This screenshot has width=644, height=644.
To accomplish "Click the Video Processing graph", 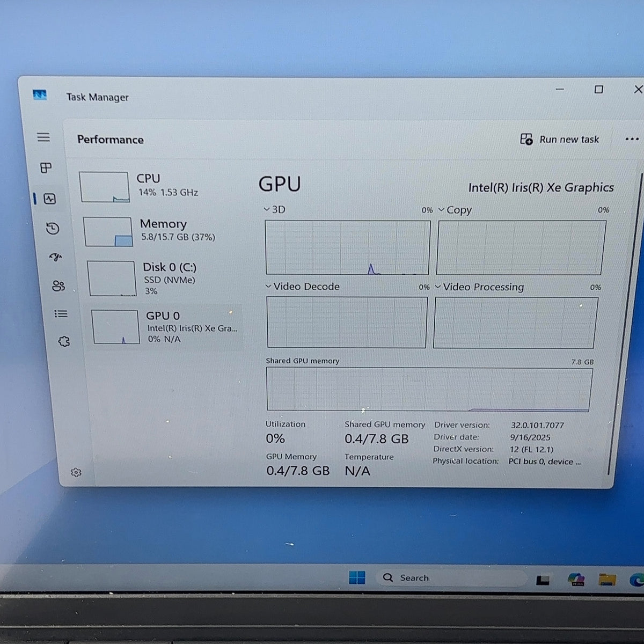I will (x=515, y=323).
